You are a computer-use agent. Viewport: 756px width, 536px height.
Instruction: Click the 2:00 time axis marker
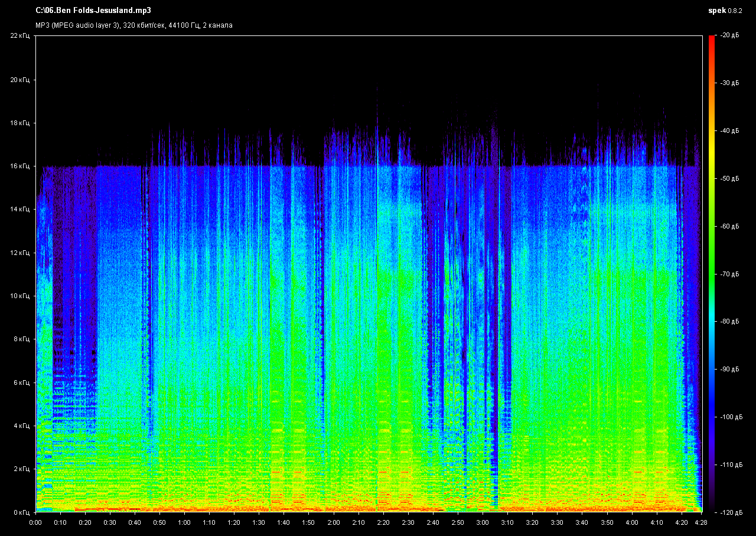coord(333,522)
